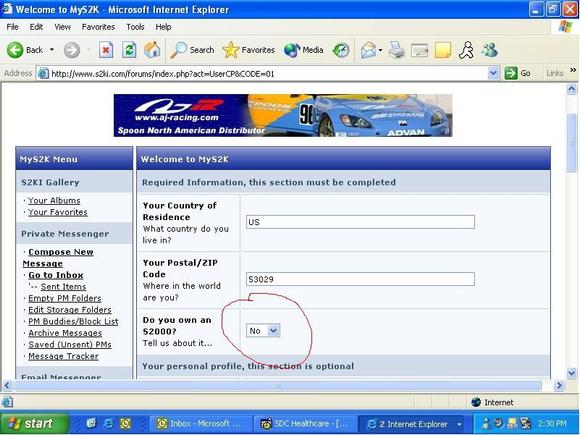Open the Favorites star button

(249, 50)
